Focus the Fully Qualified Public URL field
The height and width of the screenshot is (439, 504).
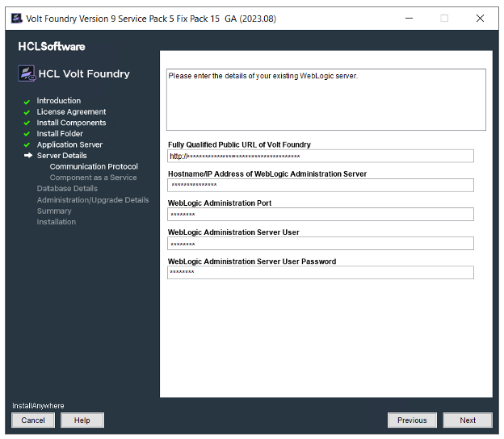coord(321,156)
